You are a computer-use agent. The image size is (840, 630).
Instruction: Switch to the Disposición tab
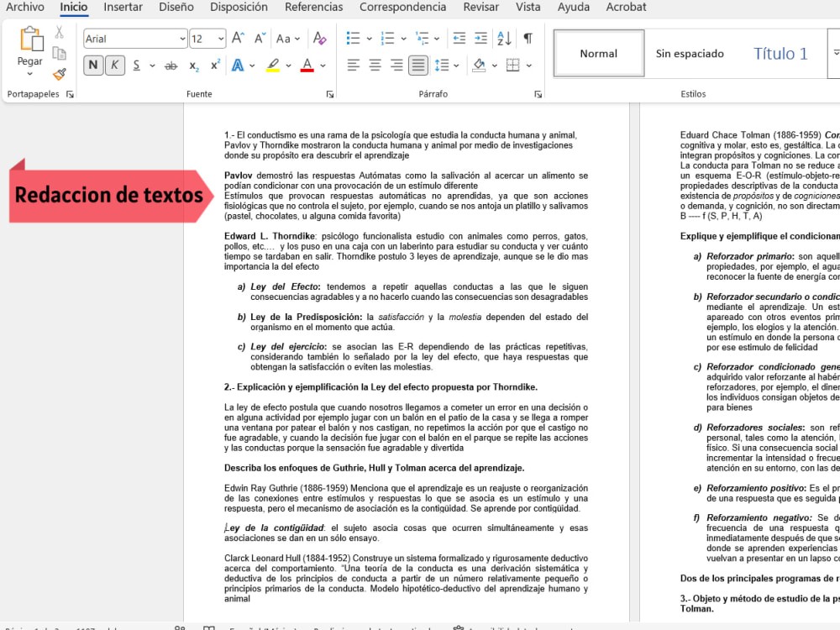pos(239,7)
